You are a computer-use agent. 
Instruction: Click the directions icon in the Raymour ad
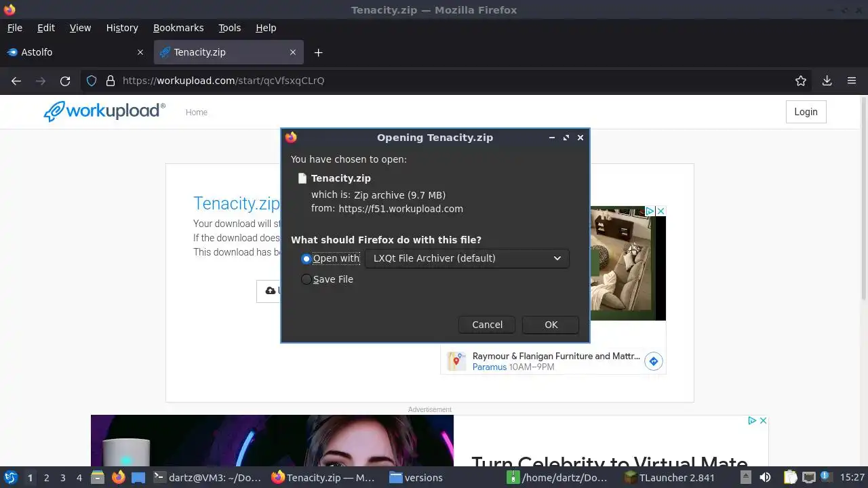(653, 361)
